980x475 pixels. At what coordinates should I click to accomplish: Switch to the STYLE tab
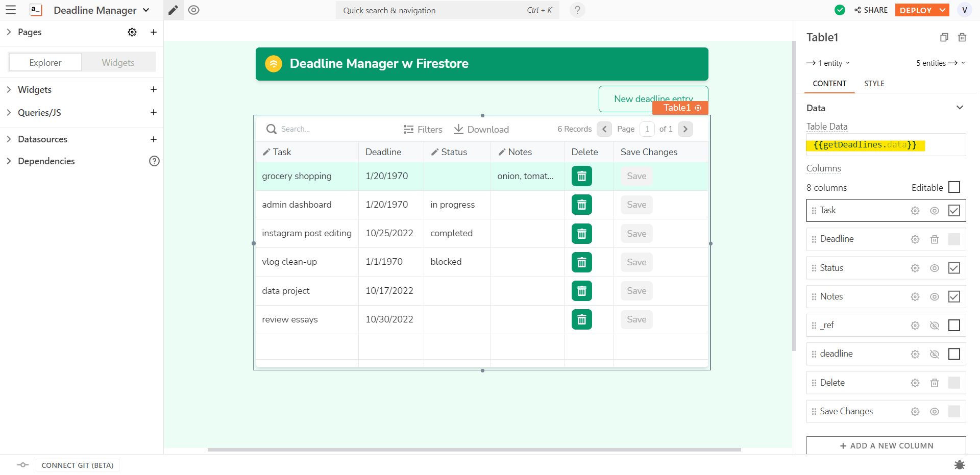[874, 84]
